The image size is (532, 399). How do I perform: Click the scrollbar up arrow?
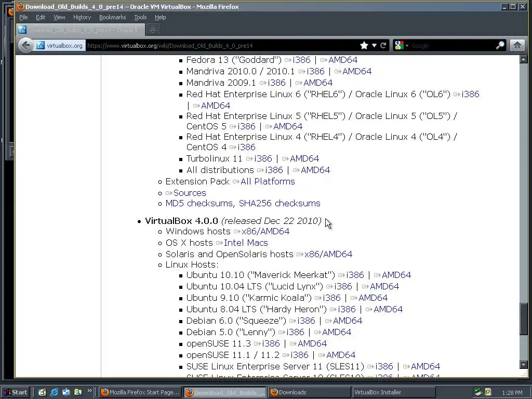[x=524, y=59]
